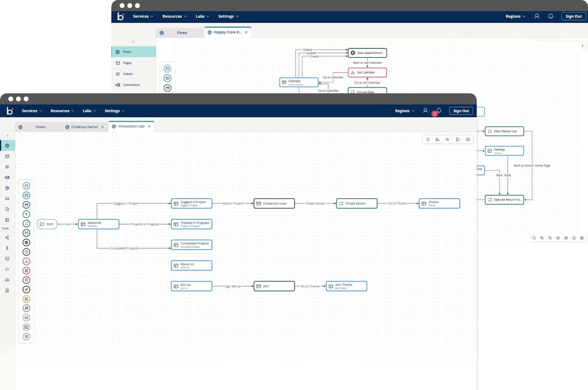Open notifications bell showing badge 3

tap(439, 111)
